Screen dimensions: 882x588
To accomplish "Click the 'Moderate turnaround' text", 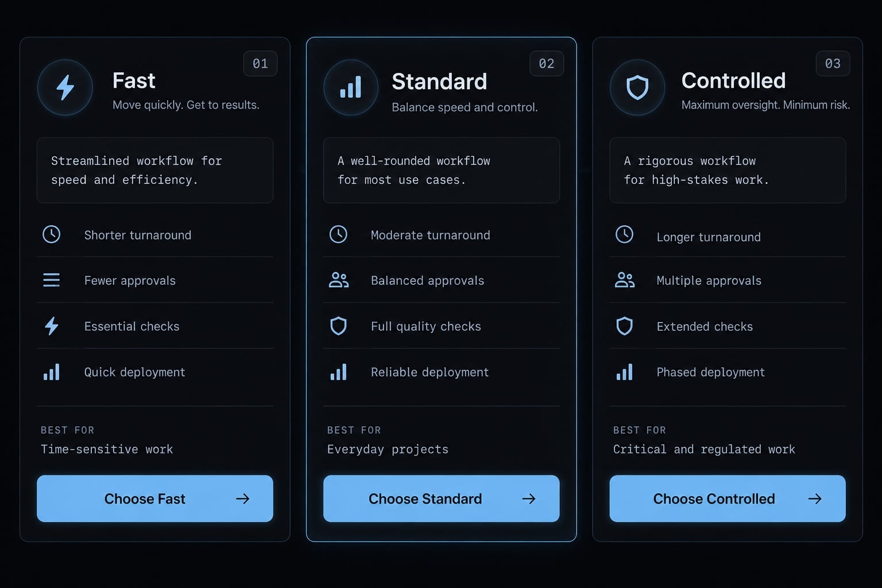I will coord(430,235).
